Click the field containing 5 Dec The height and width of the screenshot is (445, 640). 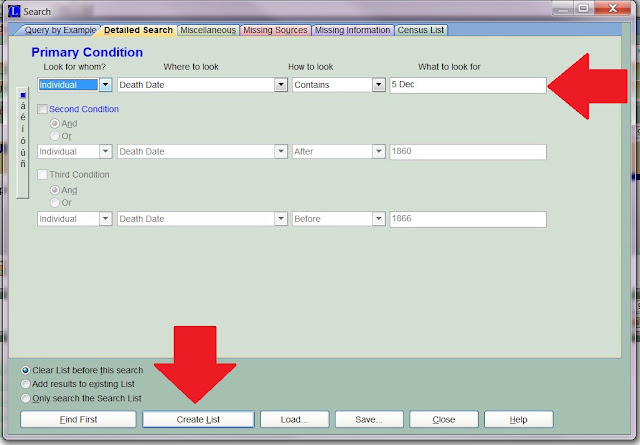coord(468,85)
